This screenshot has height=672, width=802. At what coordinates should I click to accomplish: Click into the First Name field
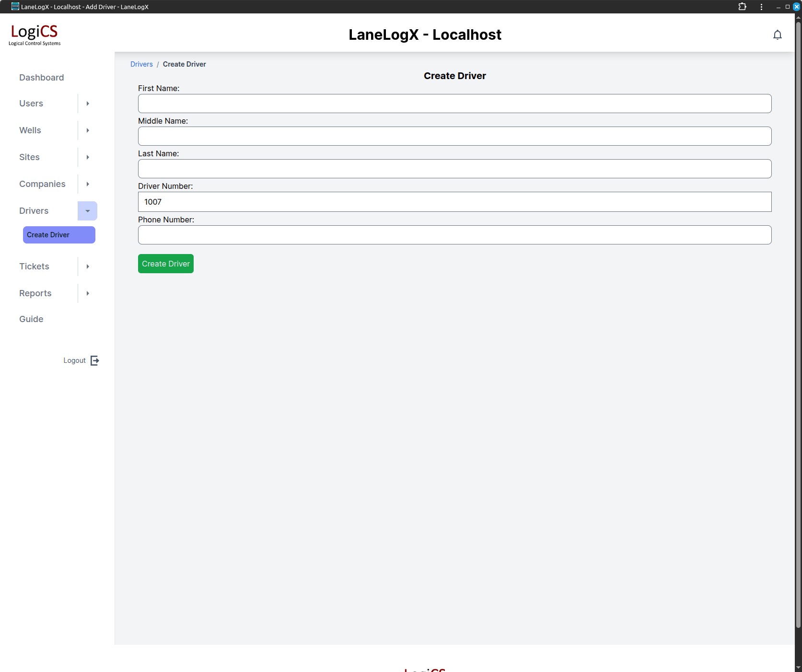coord(454,104)
